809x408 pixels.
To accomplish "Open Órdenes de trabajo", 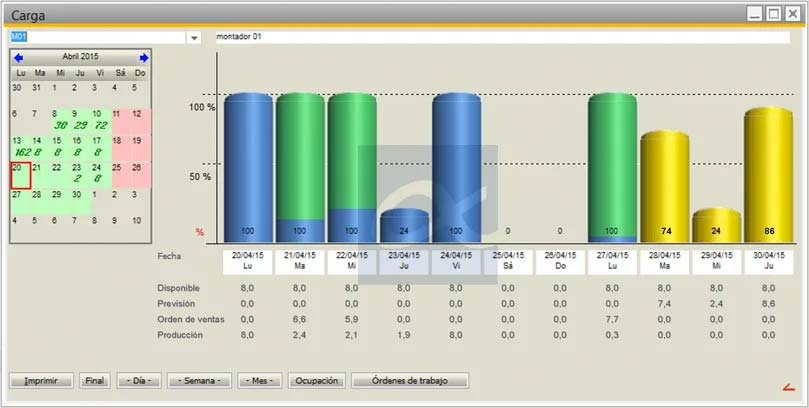I will pos(409,381).
